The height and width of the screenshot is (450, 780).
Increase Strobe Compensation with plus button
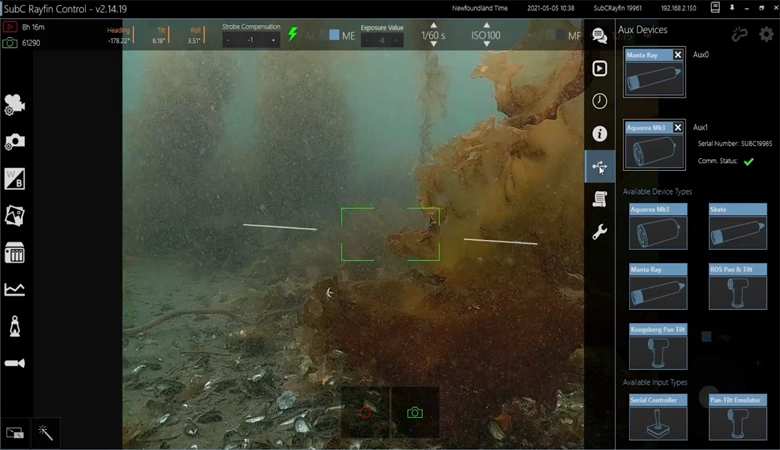point(271,41)
